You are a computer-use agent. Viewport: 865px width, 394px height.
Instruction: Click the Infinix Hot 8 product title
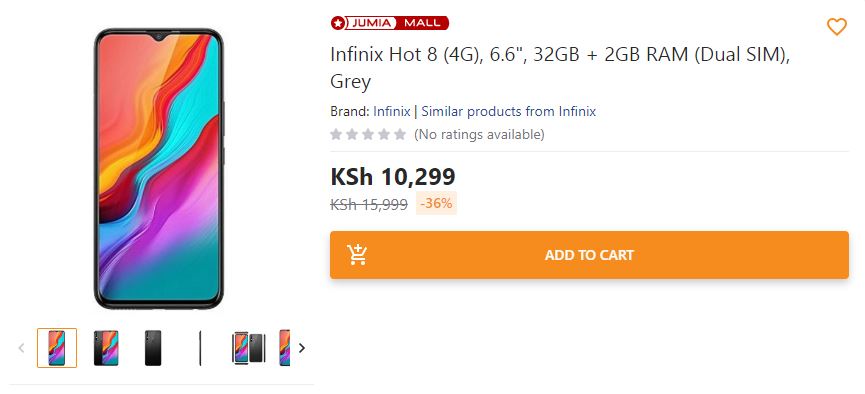click(x=560, y=68)
